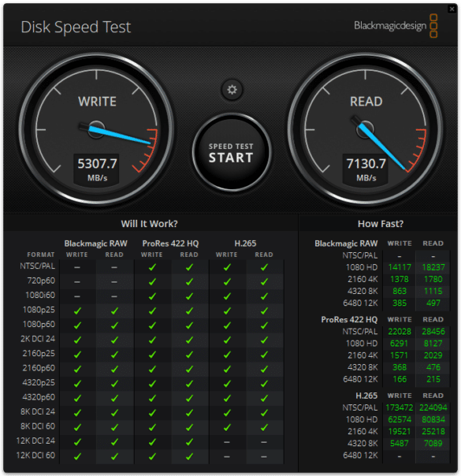Click H.265 NTSC/PAL read value 224094

[x=433, y=407]
